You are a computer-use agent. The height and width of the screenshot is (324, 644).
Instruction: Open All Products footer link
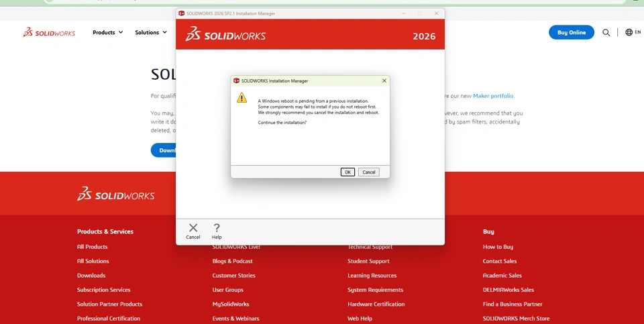pyautogui.click(x=93, y=247)
